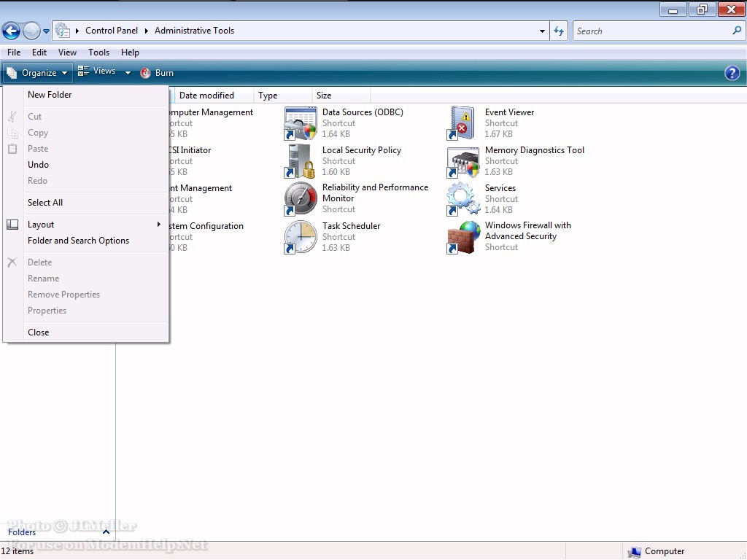The height and width of the screenshot is (560, 747).
Task: Click the Layout menu icon
Action: pyautogui.click(x=12, y=225)
